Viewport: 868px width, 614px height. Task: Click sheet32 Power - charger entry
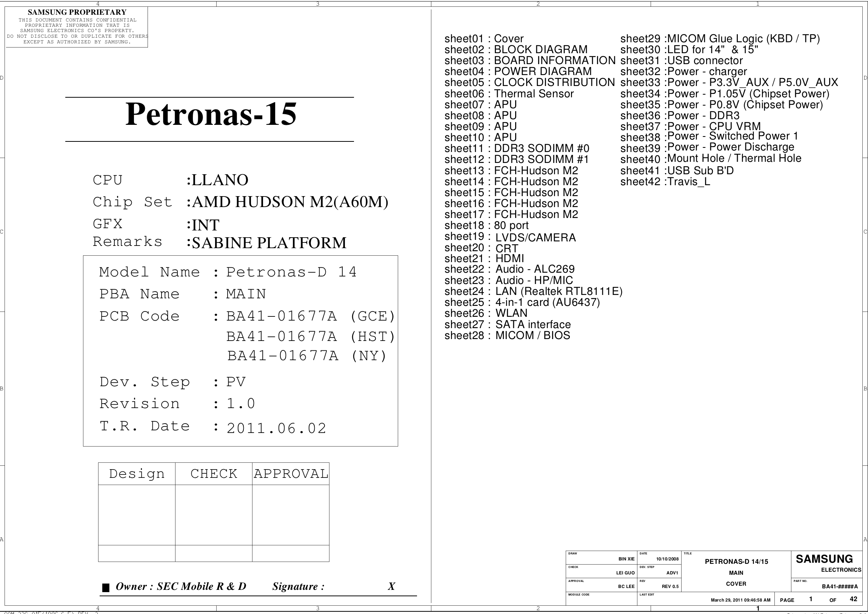683,71
